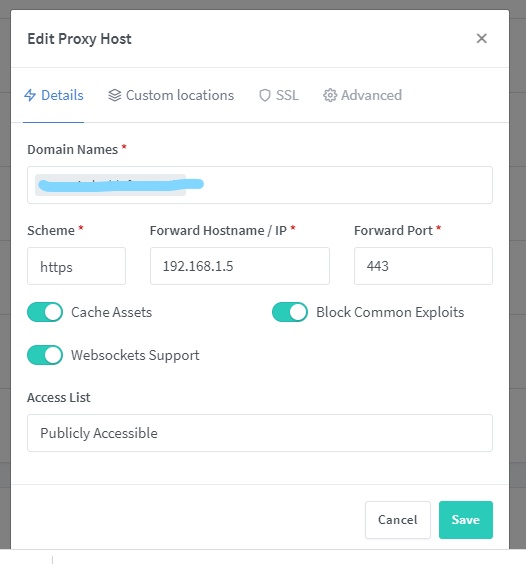Click into the Forward Port field

tap(423, 266)
